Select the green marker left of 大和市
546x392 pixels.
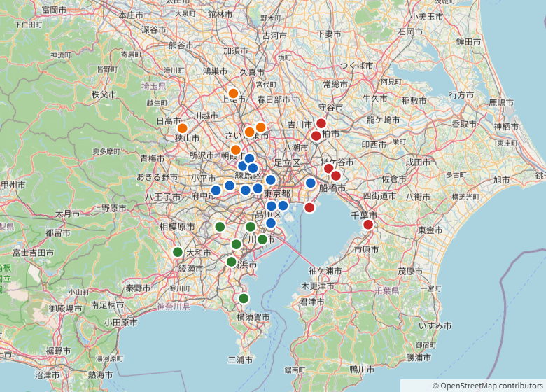click(178, 252)
